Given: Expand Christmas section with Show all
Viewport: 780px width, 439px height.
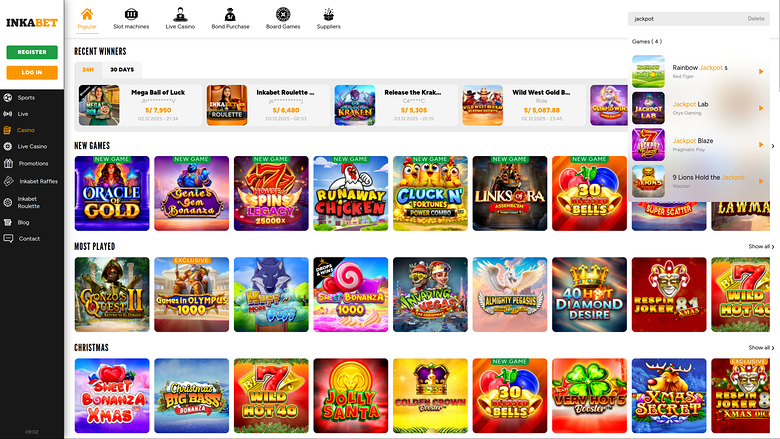Looking at the screenshot, I should coord(761,348).
